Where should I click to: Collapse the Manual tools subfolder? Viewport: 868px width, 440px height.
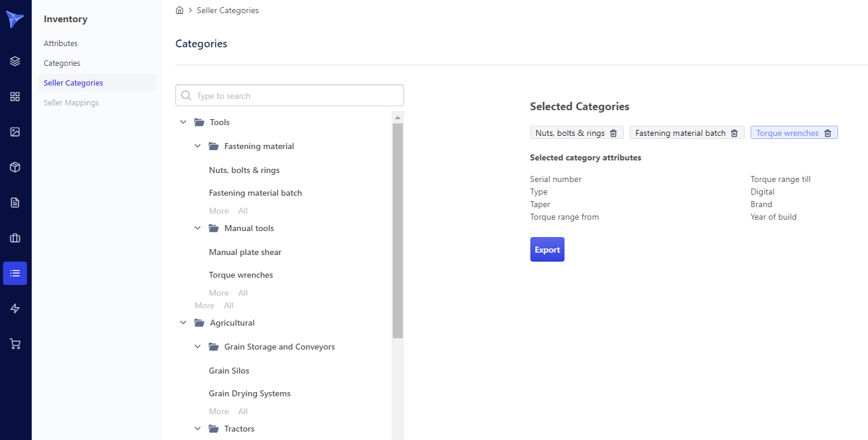(x=198, y=228)
